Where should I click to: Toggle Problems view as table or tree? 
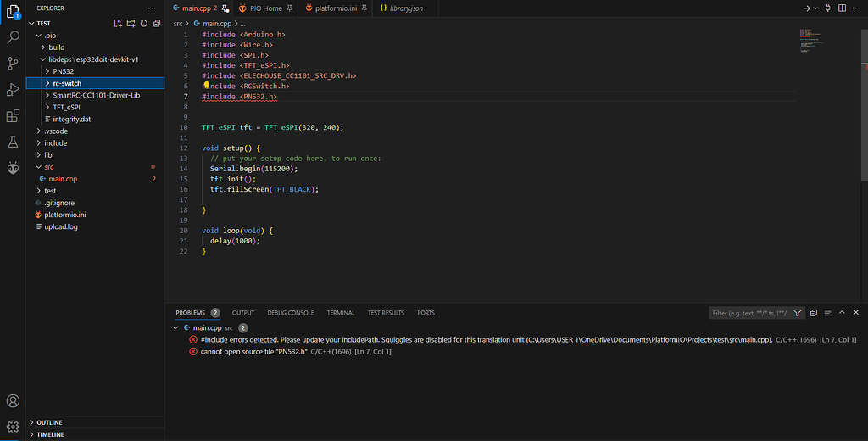click(827, 313)
